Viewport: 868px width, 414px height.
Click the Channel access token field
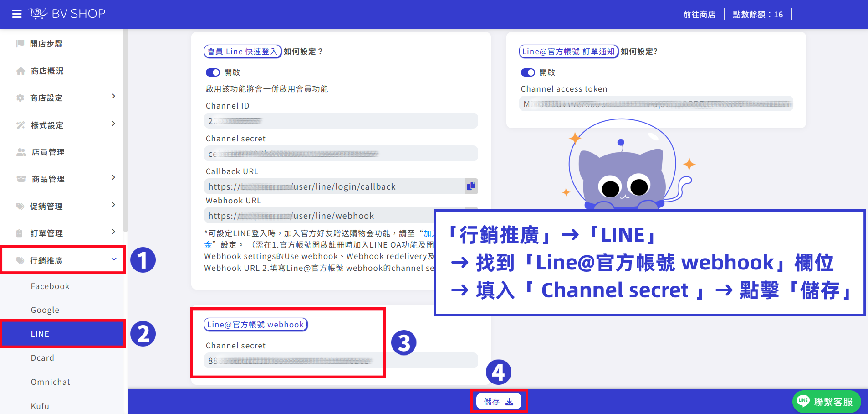(x=656, y=104)
